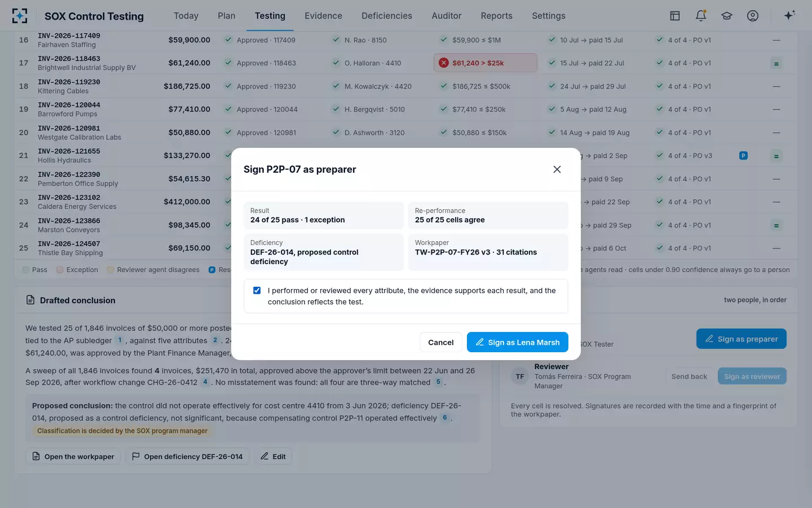Open the Settings tab

(549, 16)
